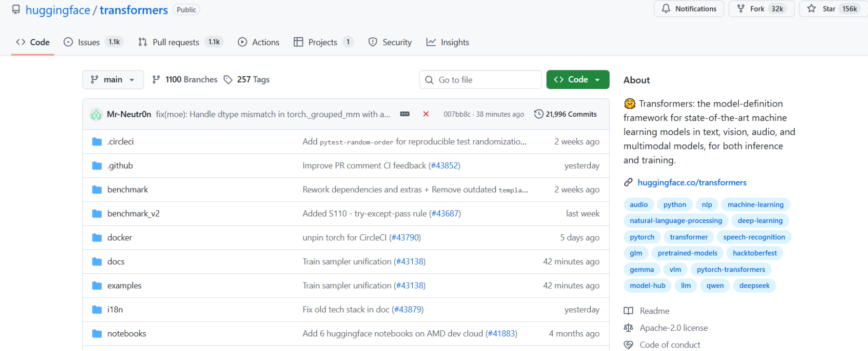Open the commit history clock icon
The image size is (868, 351).
coord(539,114)
